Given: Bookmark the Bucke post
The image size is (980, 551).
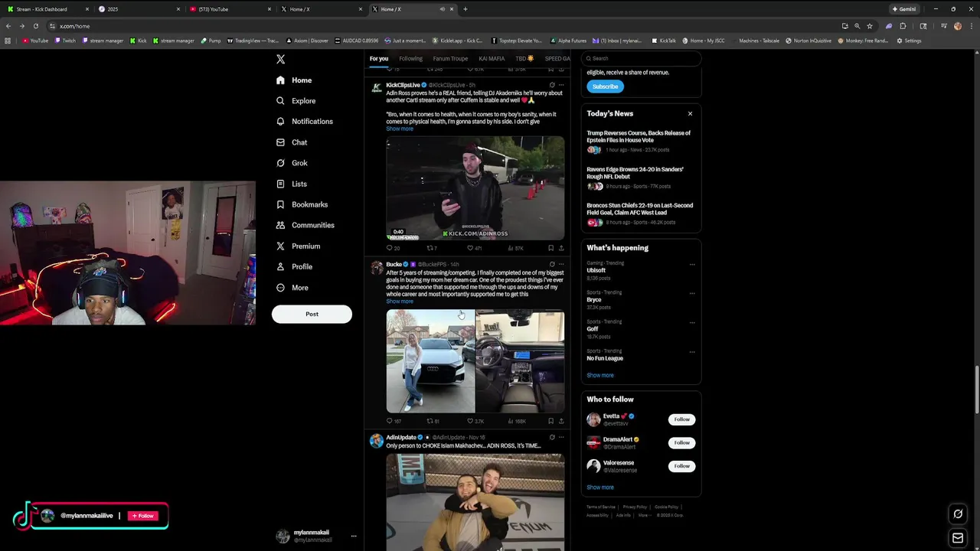Looking at the screenshot, I should [550, 421].
